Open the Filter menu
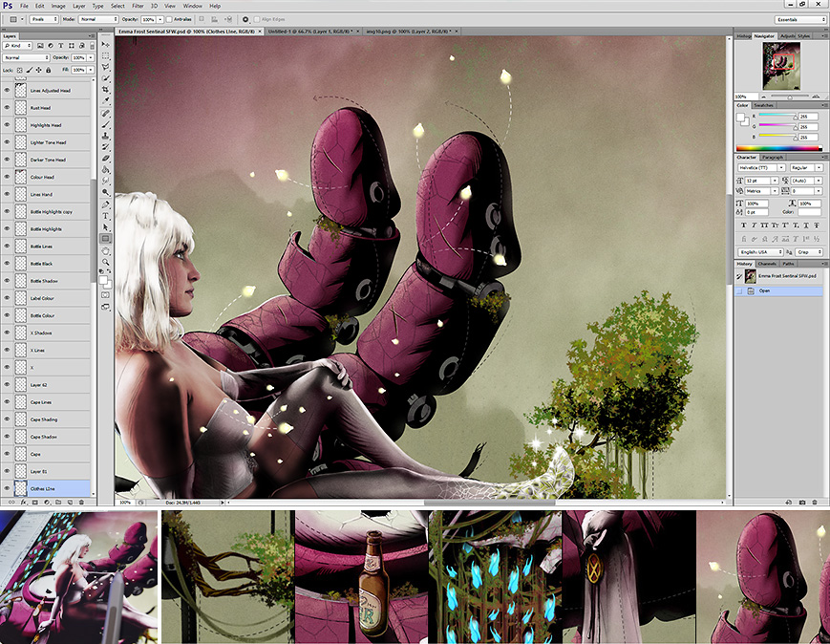The width and height of the screenshot is (830, 644). click(x=138, y=6)
